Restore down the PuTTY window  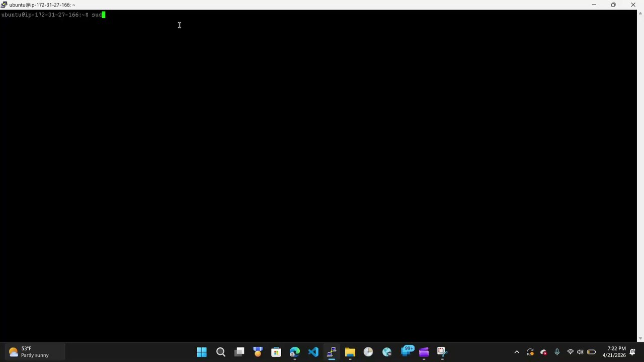click(x=613, y=5)
